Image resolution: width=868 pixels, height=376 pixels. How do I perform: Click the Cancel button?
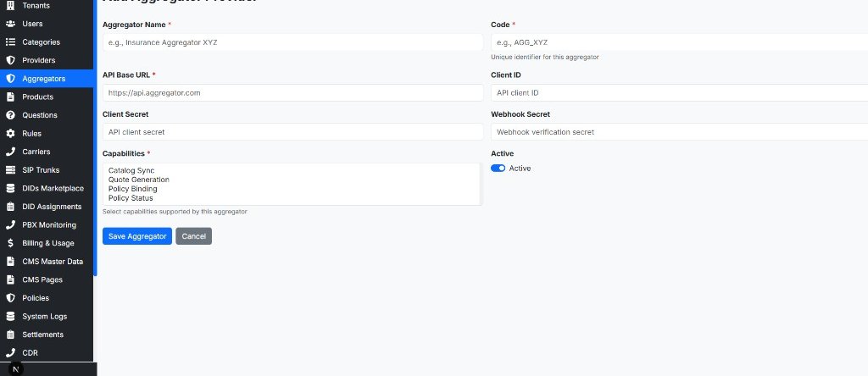(194, 236)
